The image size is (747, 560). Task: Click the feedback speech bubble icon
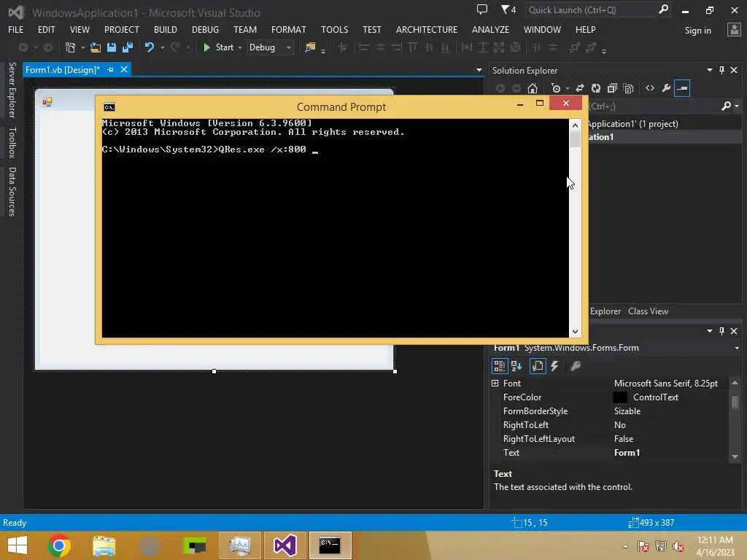click(482, 9)
